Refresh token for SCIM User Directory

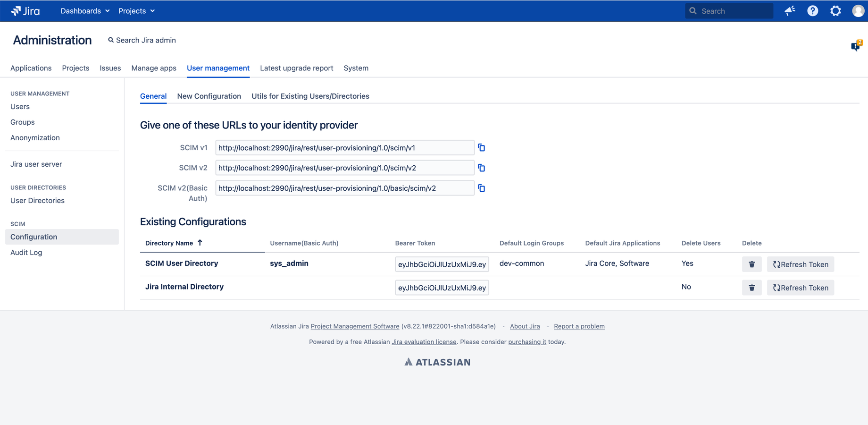[801, 264]
